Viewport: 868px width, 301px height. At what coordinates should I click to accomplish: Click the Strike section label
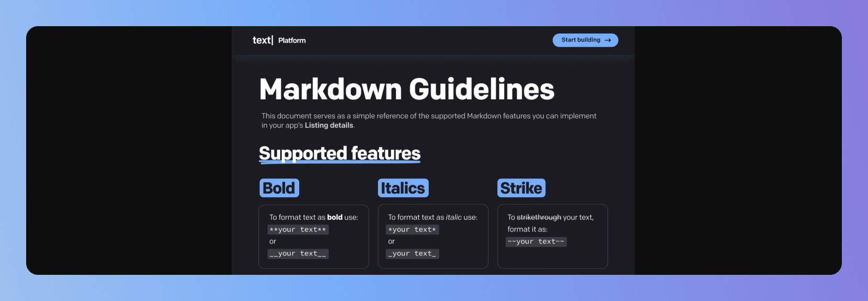pyautogui.click(x=521, y=188)
